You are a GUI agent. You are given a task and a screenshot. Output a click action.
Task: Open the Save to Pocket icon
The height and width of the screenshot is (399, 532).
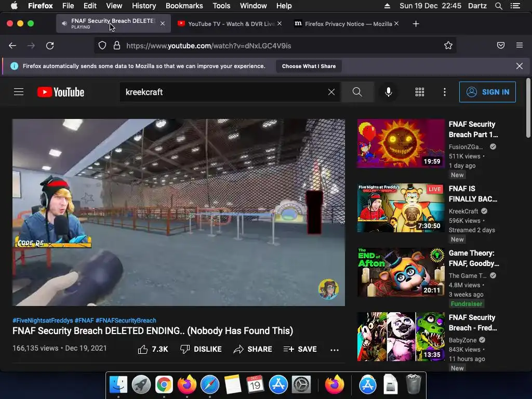tap(501, 46)
